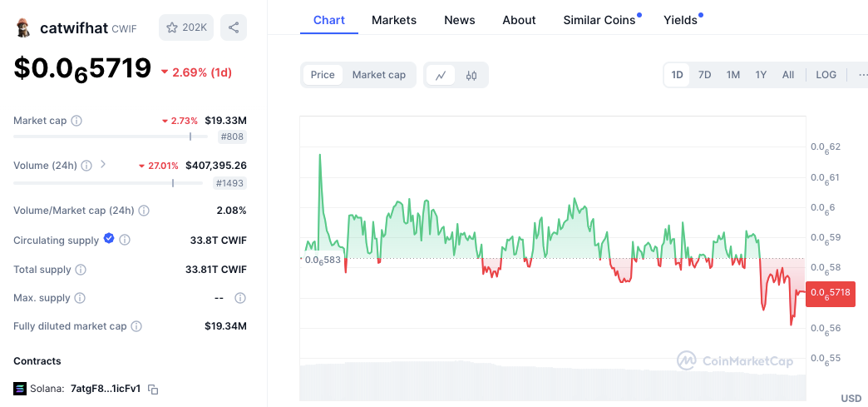Click the catwifhat coin logo
868x407 pixels.
(x=22, y=27)
